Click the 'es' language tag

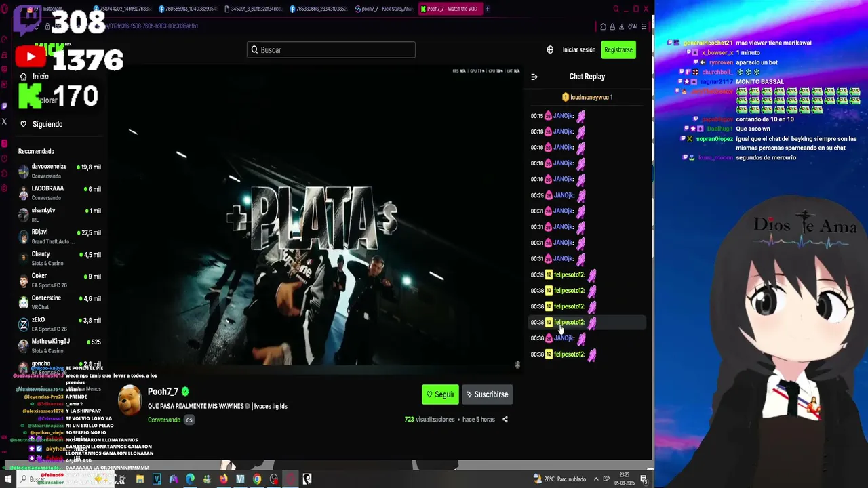(189, 420)
